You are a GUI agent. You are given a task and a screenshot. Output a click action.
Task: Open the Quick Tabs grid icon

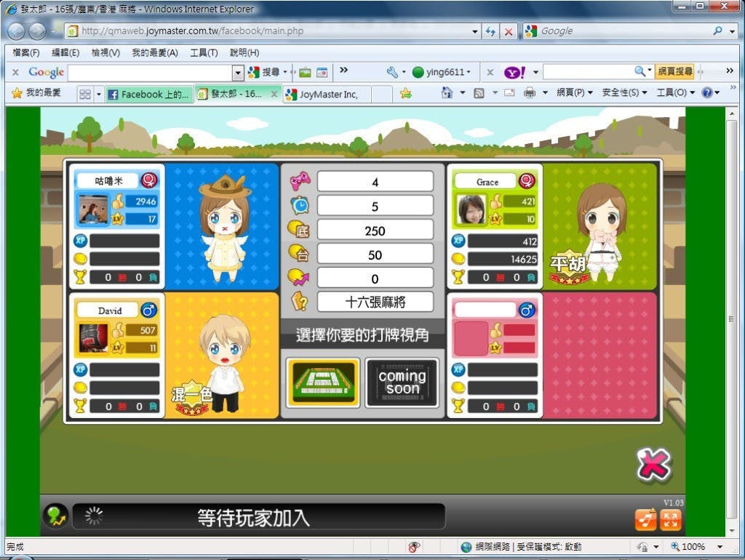click(85, 94)
